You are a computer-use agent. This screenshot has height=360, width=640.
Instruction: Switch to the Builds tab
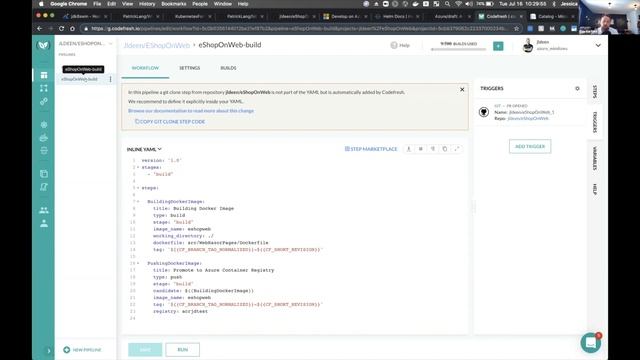coord(228,68)
